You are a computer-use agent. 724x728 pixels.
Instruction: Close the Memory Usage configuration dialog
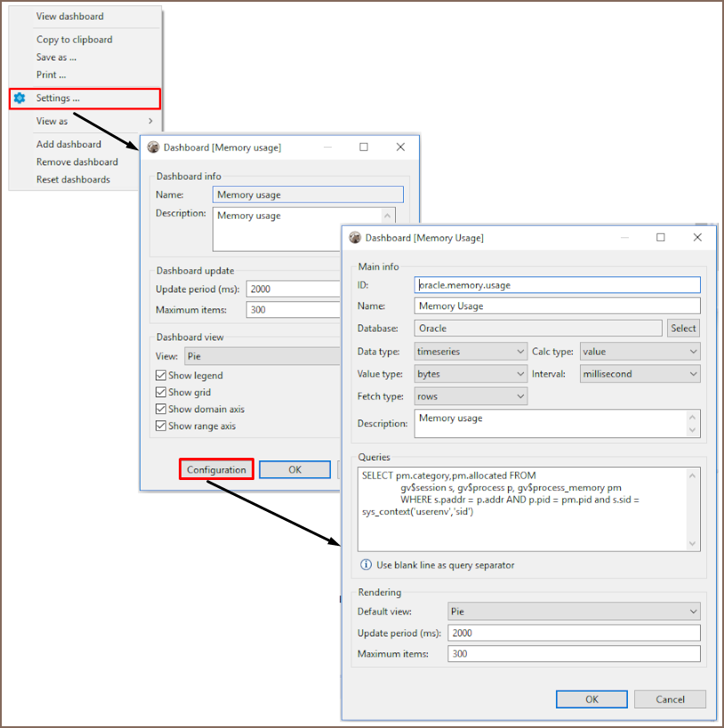[697, 237]
